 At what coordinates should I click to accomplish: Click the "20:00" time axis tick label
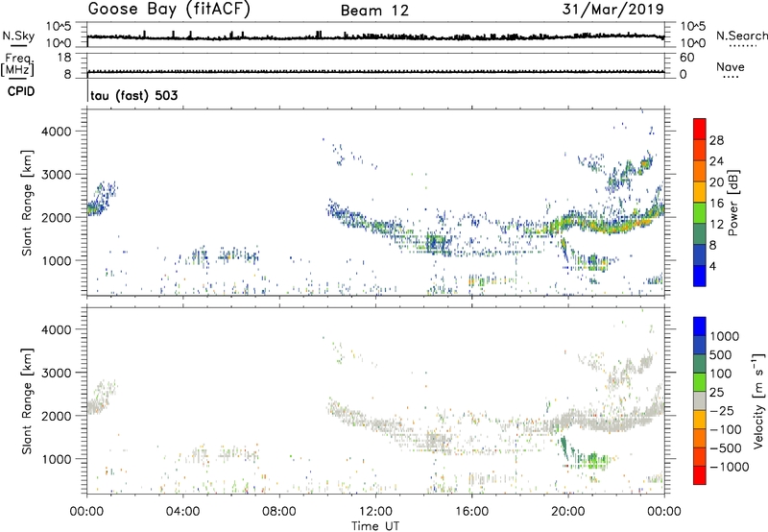[x=567, y=512]
